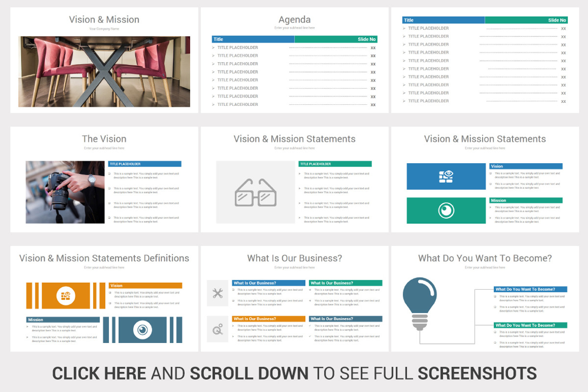Viewport: 588px width, 392px height.
Task: Click the green "What Do You Want To Become?" bar
Action: [x=531, y=325]
